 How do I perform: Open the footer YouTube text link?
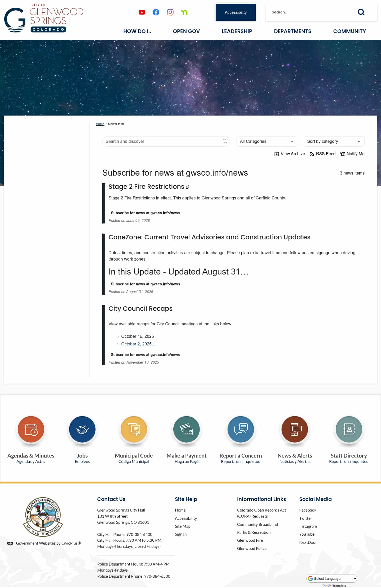click(307, 534)
